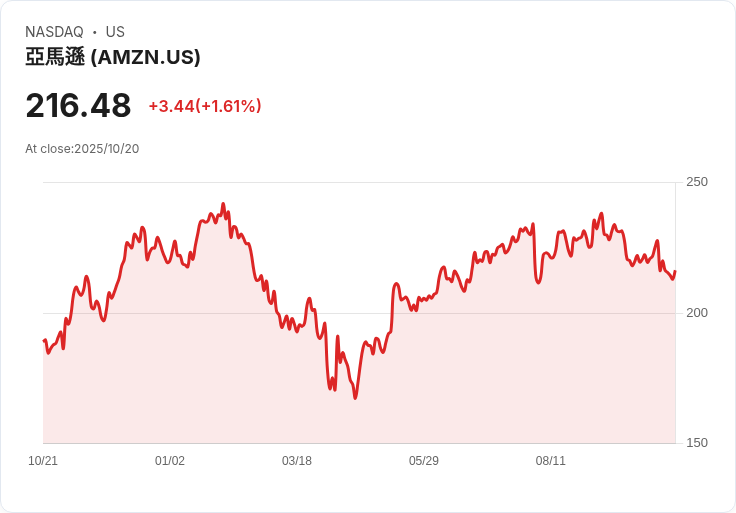736x513 pixels.
Task: Click the dot separator between NASDAQ and US
Action: pyautogui.click(x=95, y=32)
